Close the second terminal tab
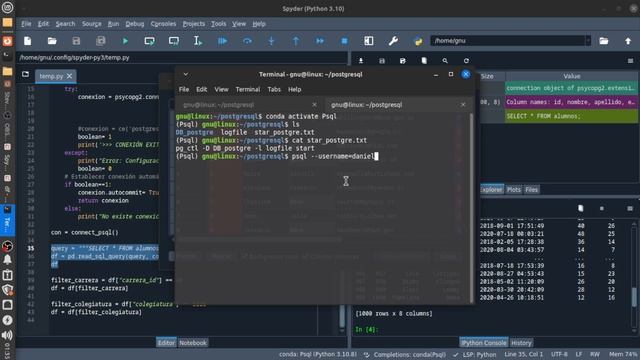Viewport: 640px width, 360px height. point(463,105)
